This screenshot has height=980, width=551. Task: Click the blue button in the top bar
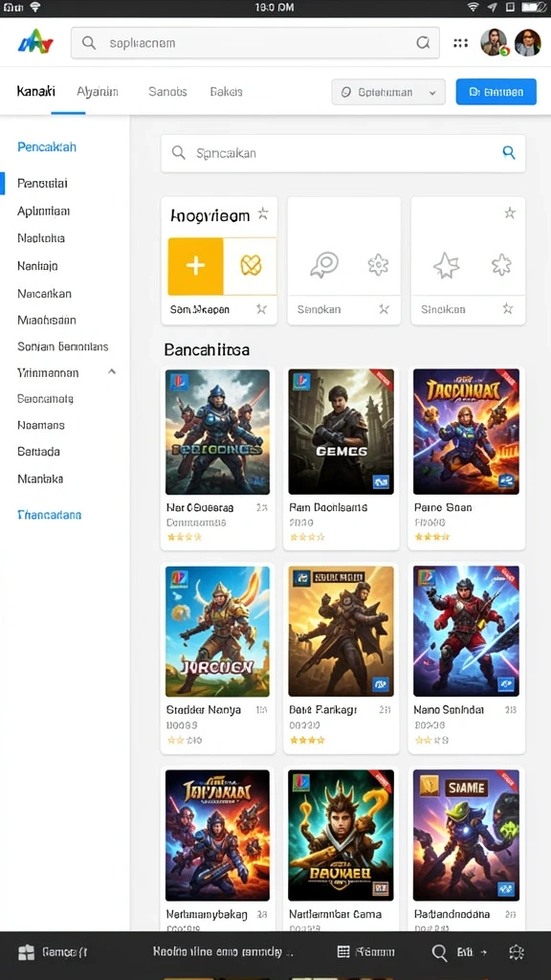tap(496, 92)
